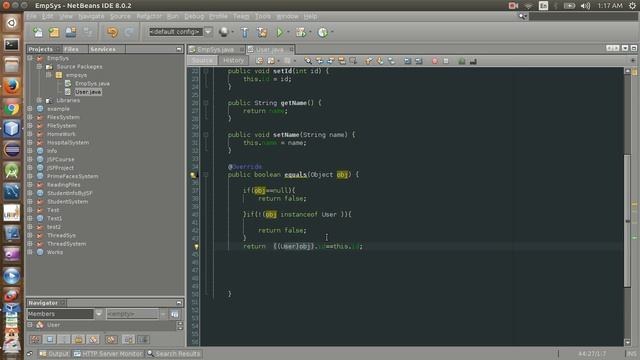Click the red Start Macro Recording icon
Screen dimensions: 640x360
[x=435, y=61]
